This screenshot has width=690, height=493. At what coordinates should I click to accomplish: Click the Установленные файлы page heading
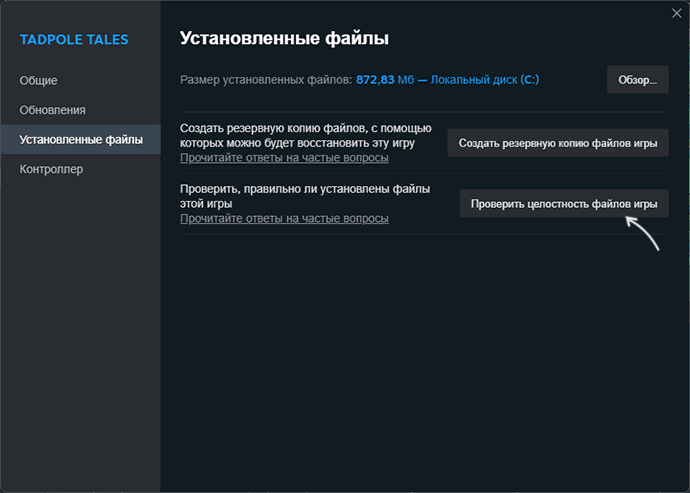click(x=284, y=38)
